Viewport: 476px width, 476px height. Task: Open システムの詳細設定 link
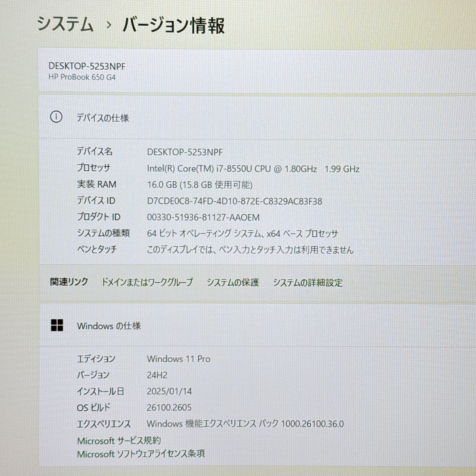(x=308, y=283)
